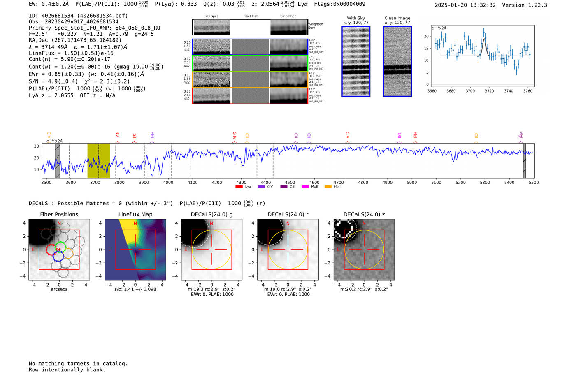Select the DECaLS r-band image
Viewport: 576px width, 392px height.
pyautogui.click(x=288, y=250)
